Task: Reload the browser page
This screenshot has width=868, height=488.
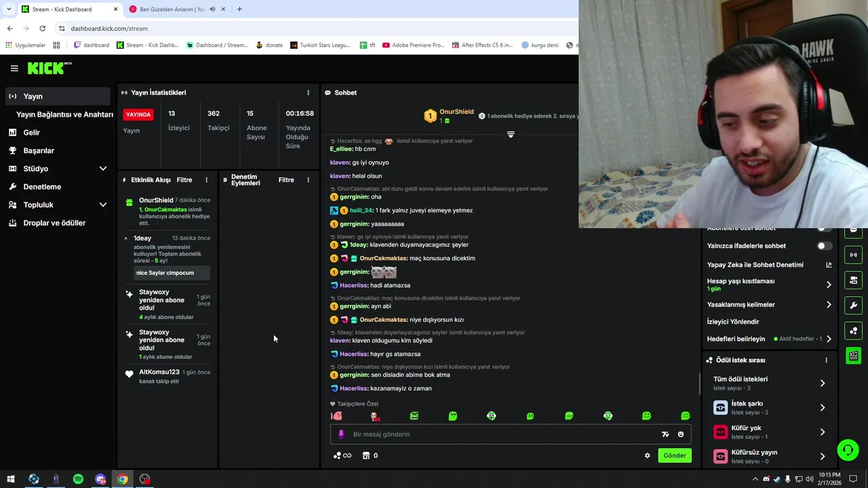Action: (42, 28)
